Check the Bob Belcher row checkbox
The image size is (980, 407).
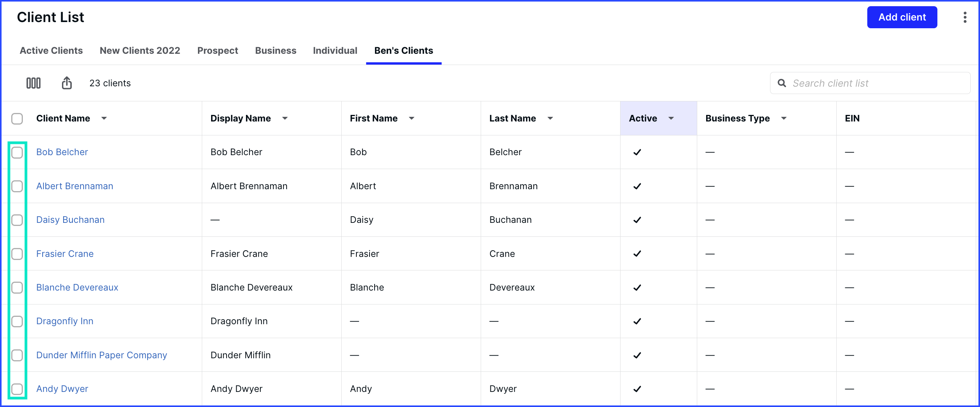pyautogui.click(x=17, y=152)
